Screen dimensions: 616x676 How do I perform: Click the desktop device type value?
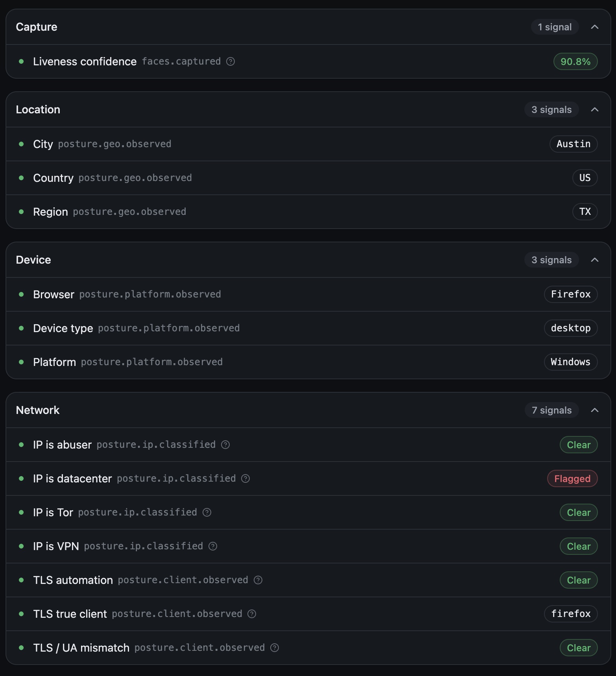pyautogui.click(x=571, y=328)
